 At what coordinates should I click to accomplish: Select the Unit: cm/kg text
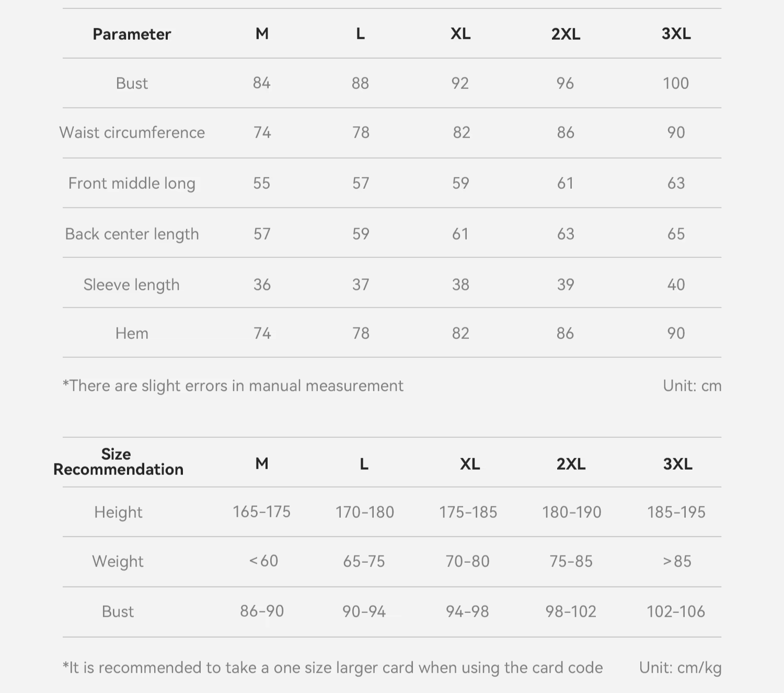680,668
